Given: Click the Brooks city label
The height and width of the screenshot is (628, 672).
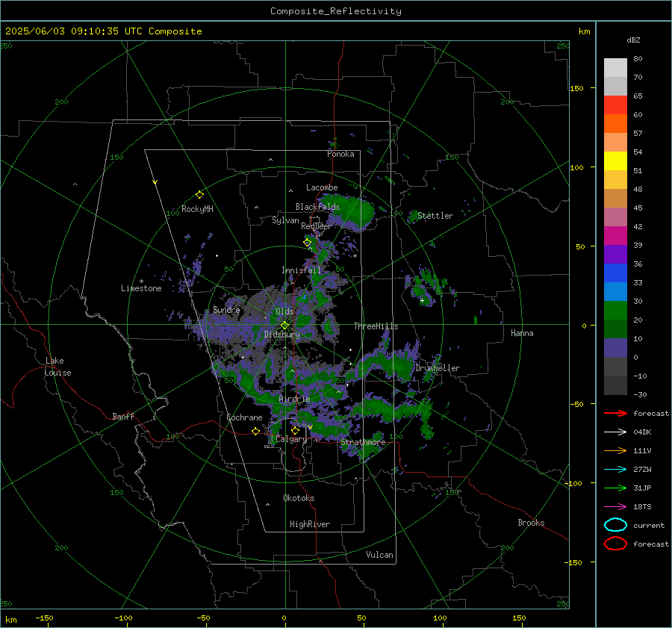Looking at the screenshot, I should coord(531,523).
